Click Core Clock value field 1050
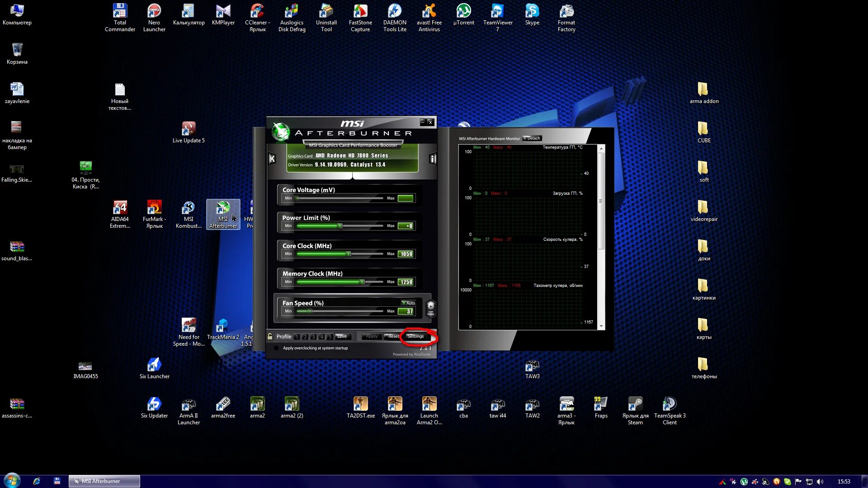 tap(406, 254)
